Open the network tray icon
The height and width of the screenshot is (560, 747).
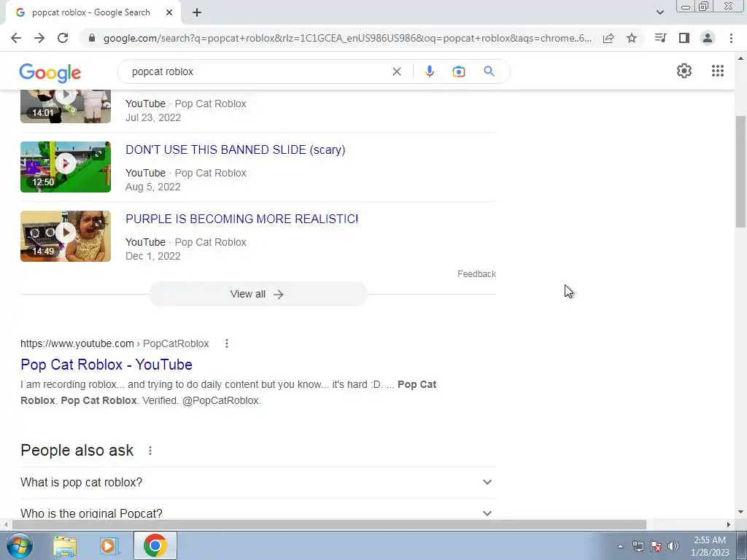(638, 546)
